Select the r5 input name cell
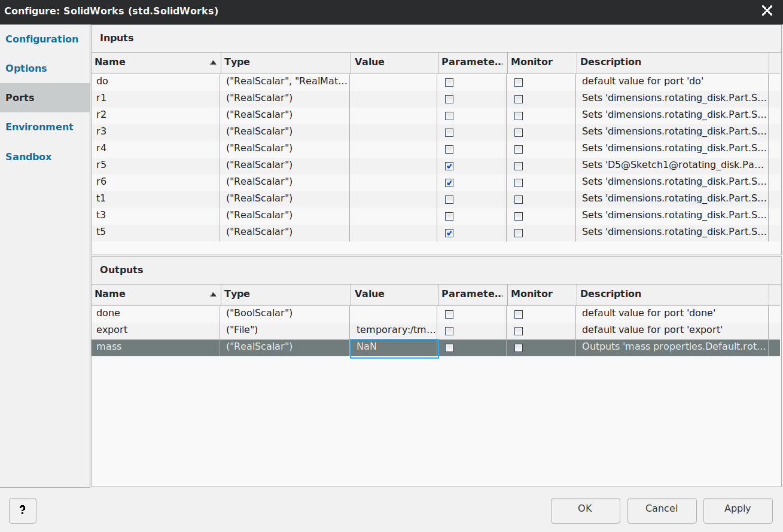Viewport: 783px width, 532px height. [156, 165]
